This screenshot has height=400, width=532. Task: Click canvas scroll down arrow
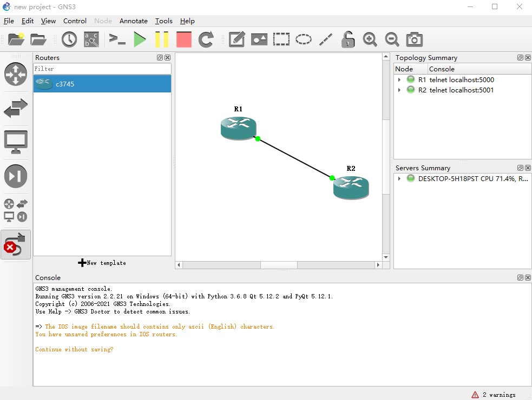(386, 257)
